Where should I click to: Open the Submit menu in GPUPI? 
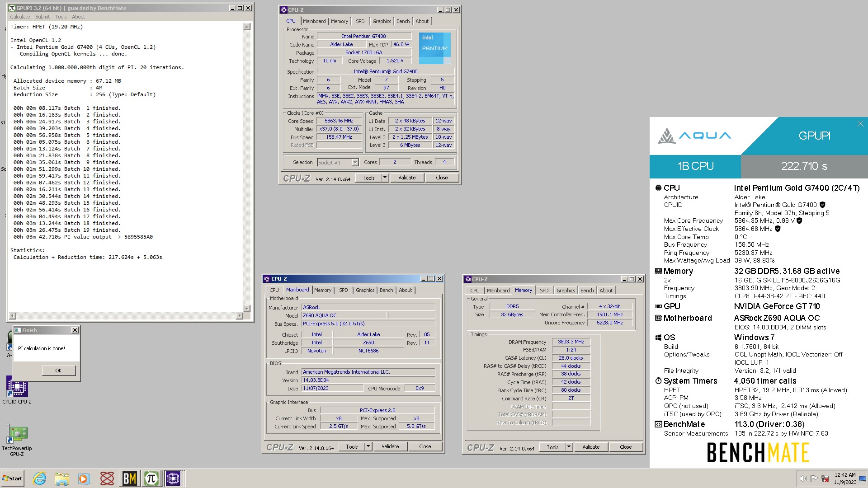42,17
